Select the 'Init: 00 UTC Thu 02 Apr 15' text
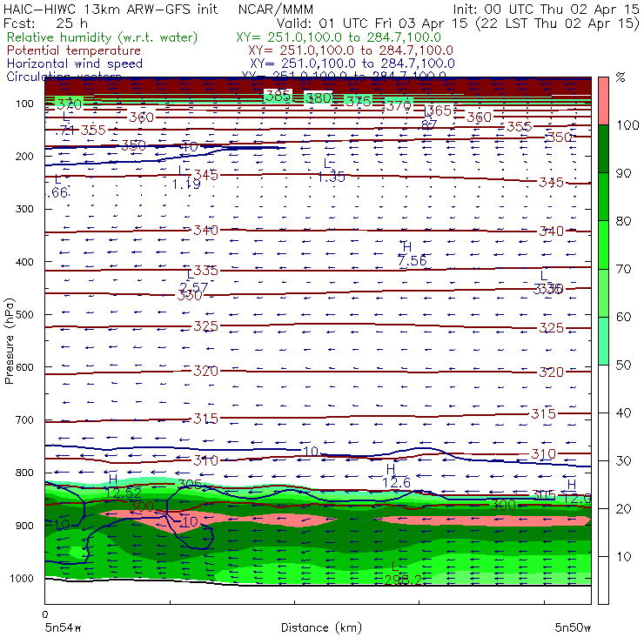The image size is (644, 644). tap(547, 9)
